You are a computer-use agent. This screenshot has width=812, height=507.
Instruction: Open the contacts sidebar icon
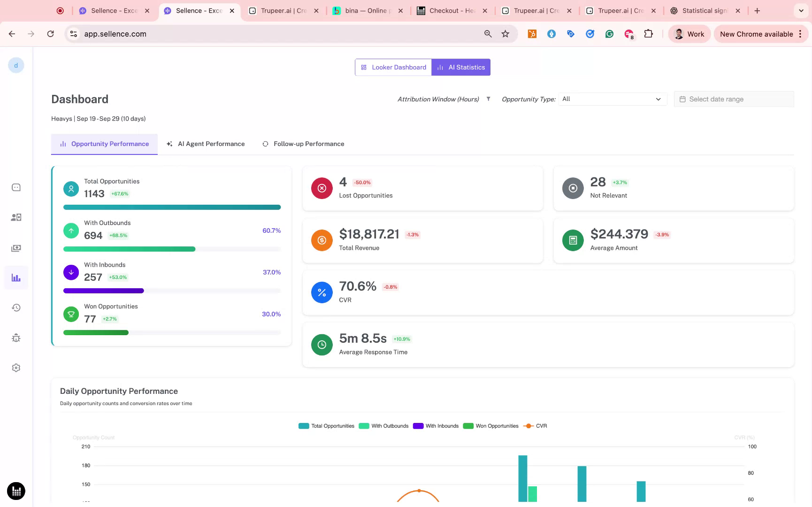pyautogui.click(x=16, y=217)
